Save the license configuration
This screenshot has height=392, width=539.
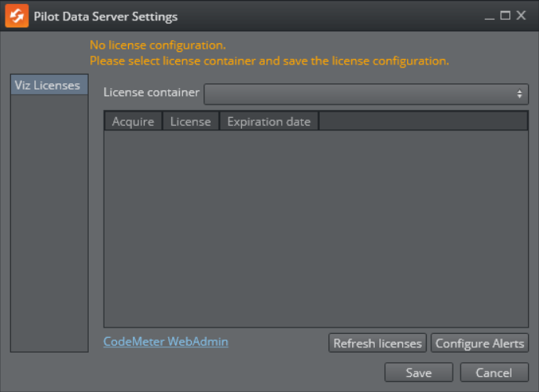coord(418,372)
